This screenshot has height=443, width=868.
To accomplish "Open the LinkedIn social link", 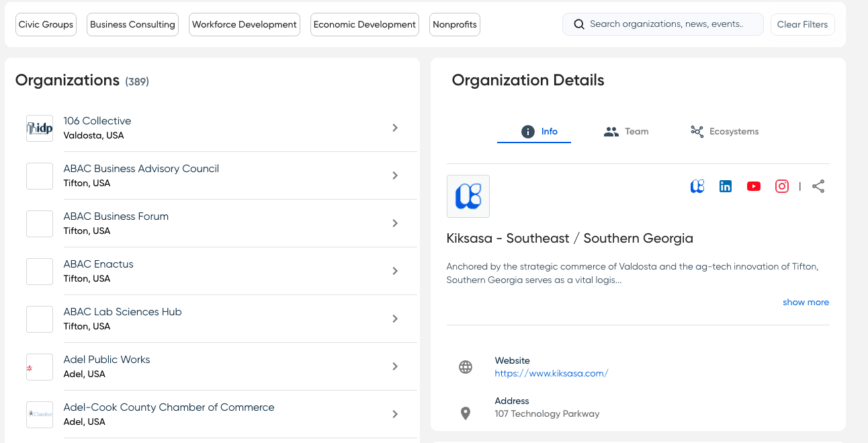I will tap(726, 187).
